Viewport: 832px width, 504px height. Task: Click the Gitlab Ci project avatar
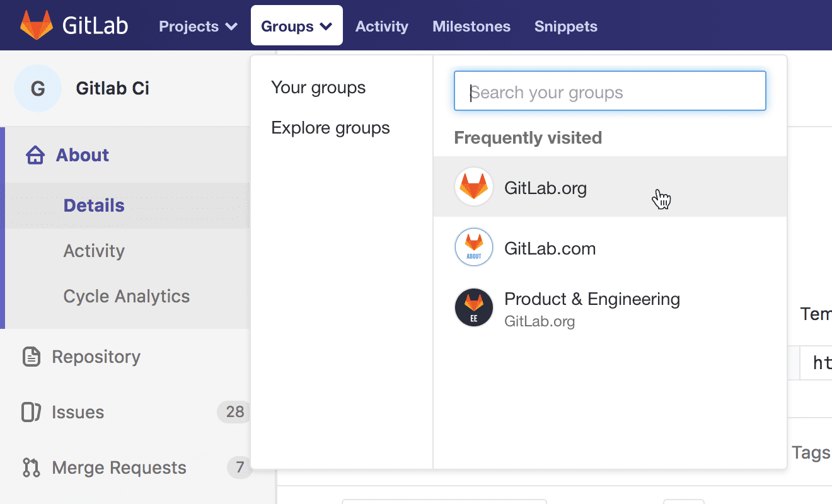pos(37,88)
